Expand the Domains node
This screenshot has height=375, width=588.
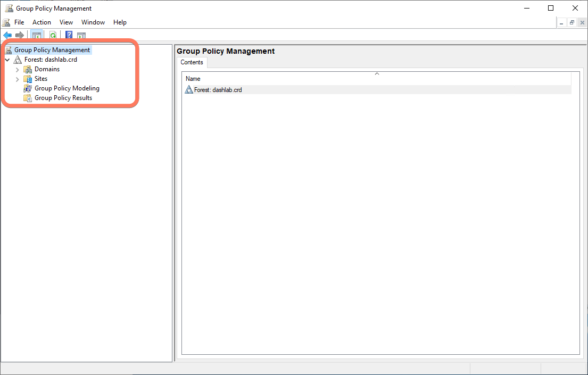tap(17, 69)
